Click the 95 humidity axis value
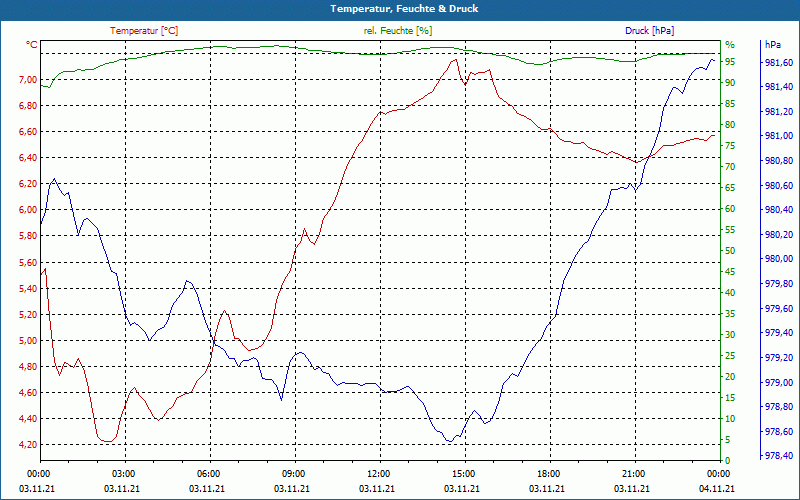Screen dimensions: 800x500 pyautogui.click(x=730, y=62)
